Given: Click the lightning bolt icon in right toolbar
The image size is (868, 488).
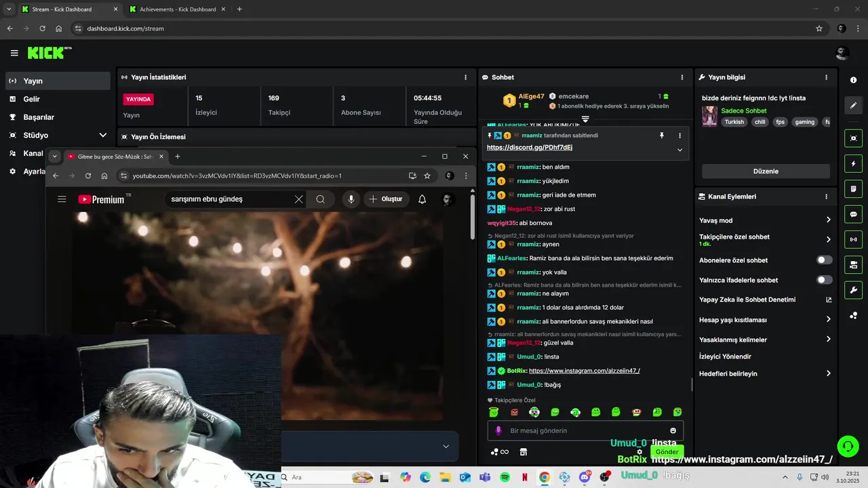Looking at the screenshot, I should tap(853, 163).
